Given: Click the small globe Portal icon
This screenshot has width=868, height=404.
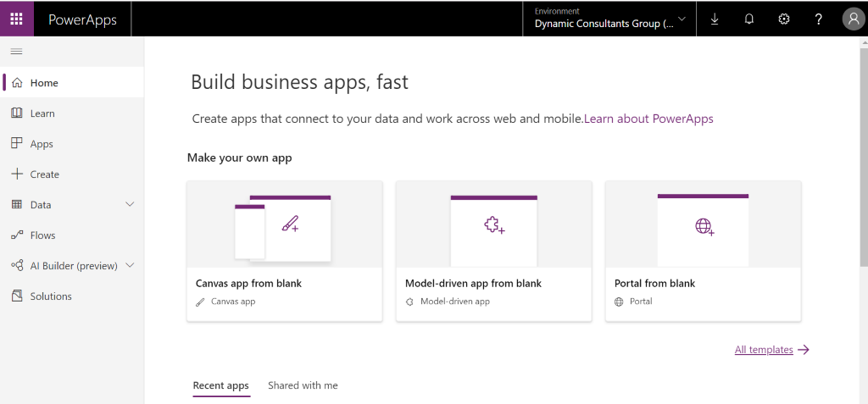Looking at the screenshot, I should pos(619,302).
